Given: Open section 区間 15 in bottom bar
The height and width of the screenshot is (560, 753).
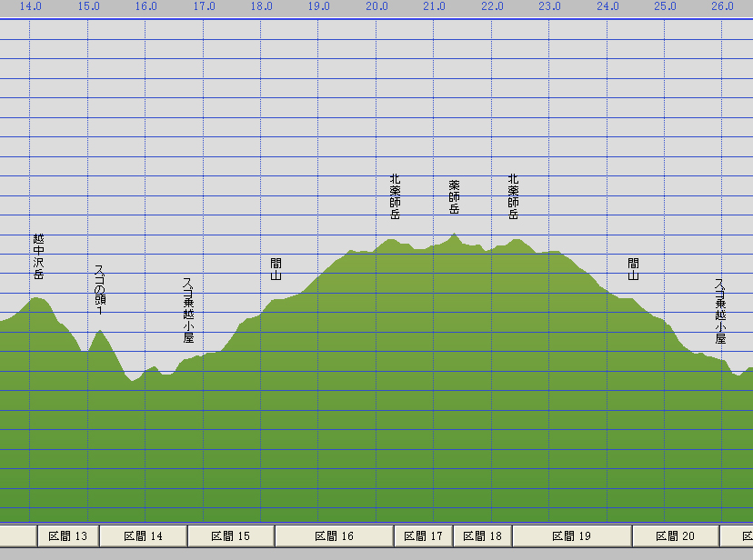Looking at the screenshot, I should [x=230, y=536].
